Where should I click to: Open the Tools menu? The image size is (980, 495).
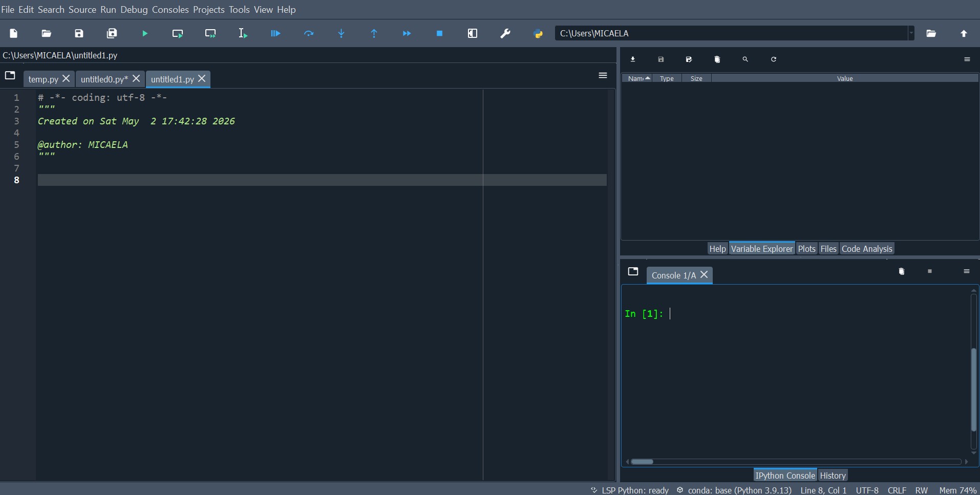239,10
